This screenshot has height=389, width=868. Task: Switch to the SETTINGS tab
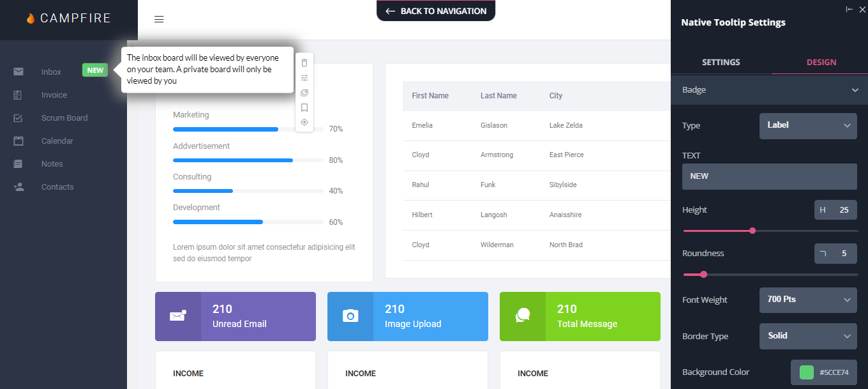point(721,62)
